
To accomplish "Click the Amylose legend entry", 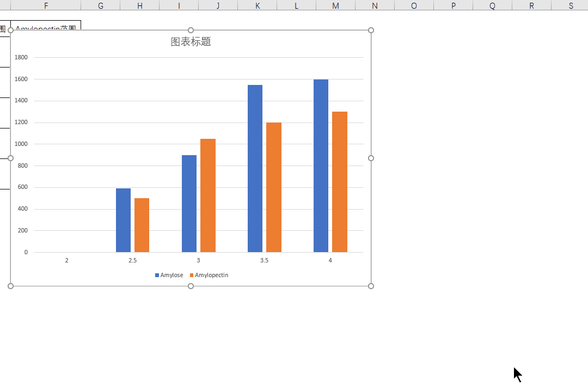I will [x=169, y=275].
